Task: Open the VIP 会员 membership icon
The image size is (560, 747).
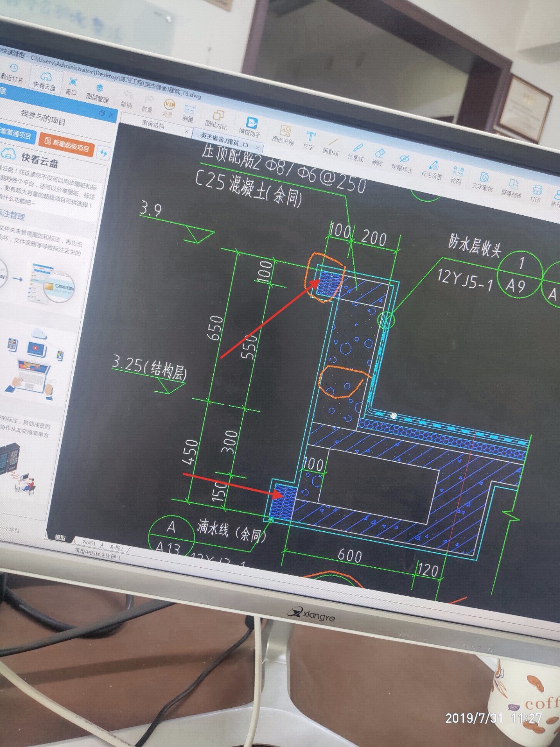Action: [168, 108]
